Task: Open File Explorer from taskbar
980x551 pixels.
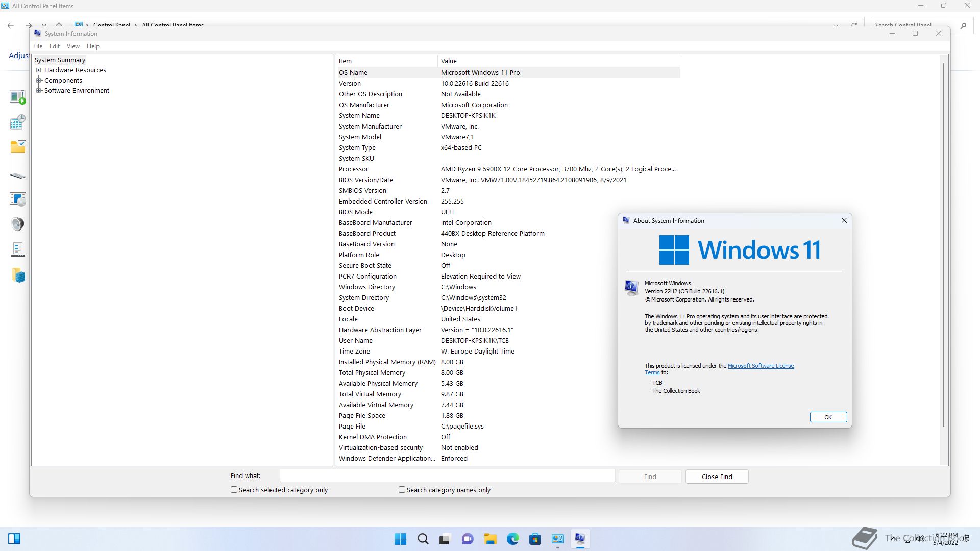Action: [490, 539]
